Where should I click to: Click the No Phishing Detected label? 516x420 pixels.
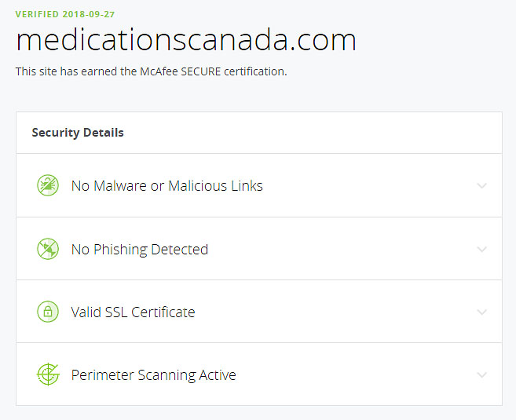point(140,250)
